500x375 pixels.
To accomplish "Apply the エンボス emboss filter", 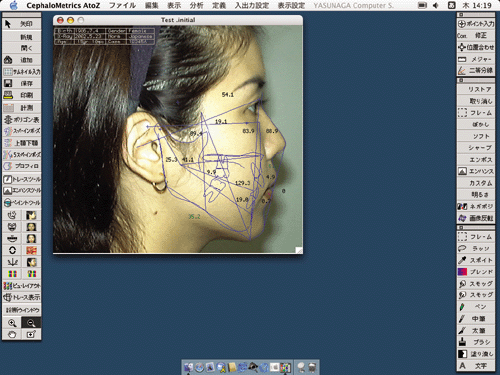I will pyautogui.click(x=476, y=160).
